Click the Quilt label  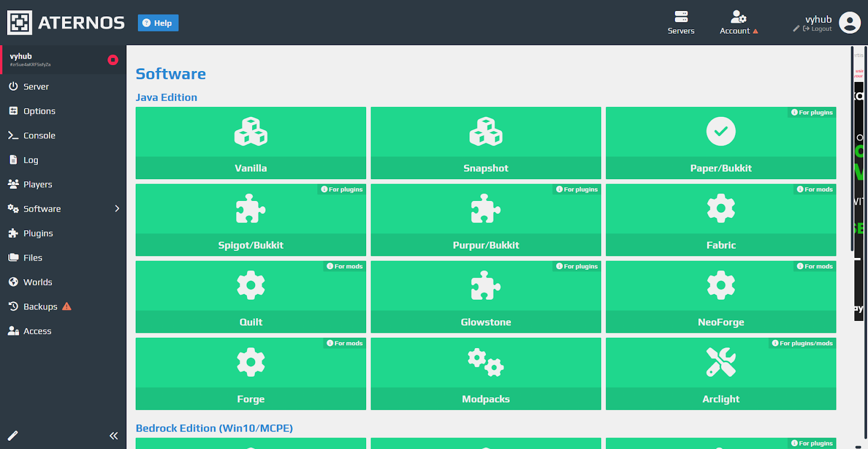(251, 322)
